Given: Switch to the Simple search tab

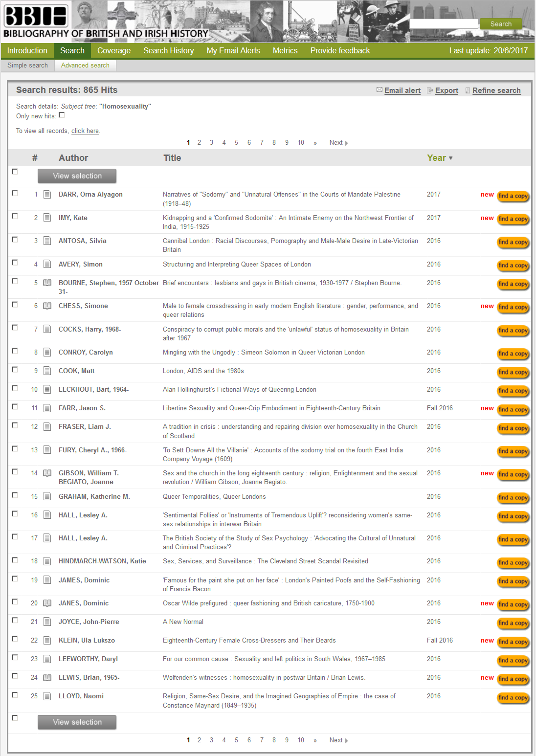Looking at the screenshot, I should (27, 65).
